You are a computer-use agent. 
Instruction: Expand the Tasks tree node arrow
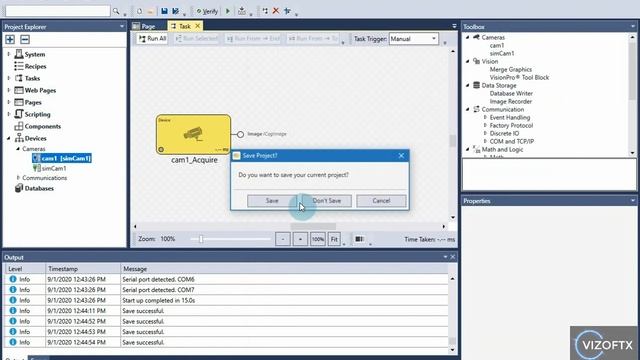tap(9, 78)
